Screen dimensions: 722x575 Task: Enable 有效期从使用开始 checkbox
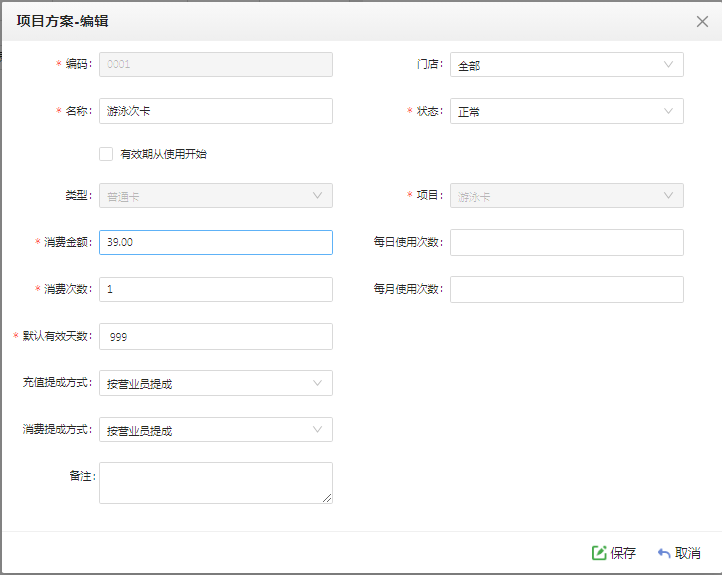tap(106, 154)
